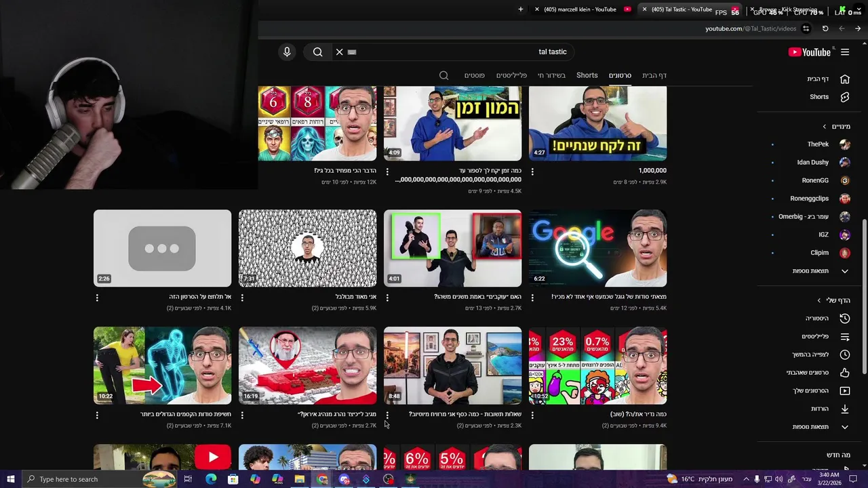Open the notification center in system tray
Image resolution: width=868 pixels, height=488 pixels.
click(854, 479)
